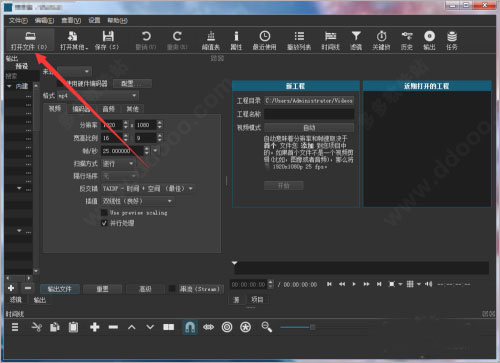Click the Export (输出) disc icon
Viewport: 500px width, 363px height.
(429, 40)
